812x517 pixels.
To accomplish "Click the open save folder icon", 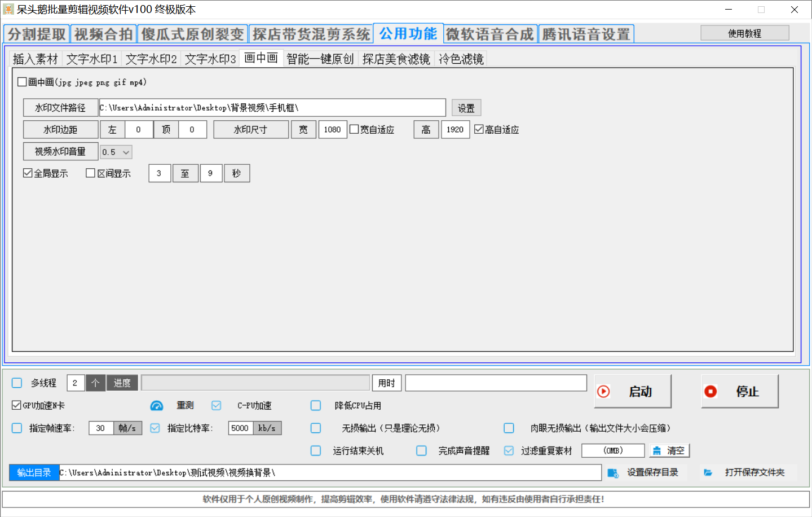I will (708, 472).
